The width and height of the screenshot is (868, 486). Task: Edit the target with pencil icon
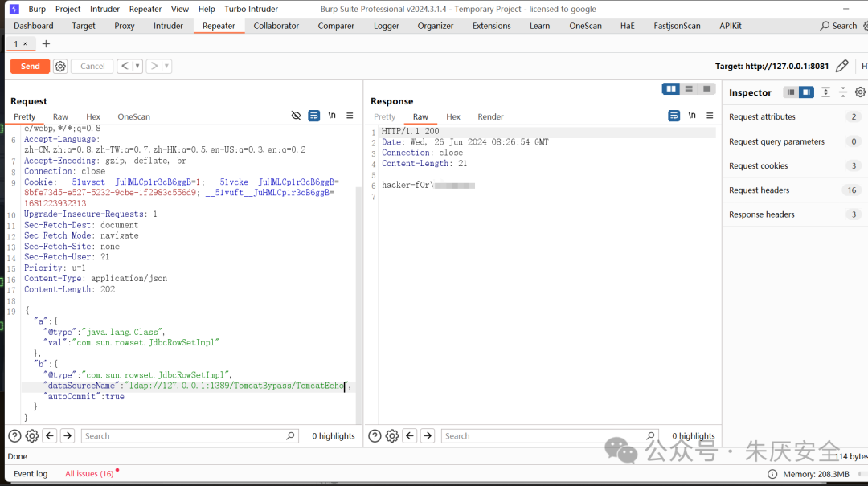842,67
